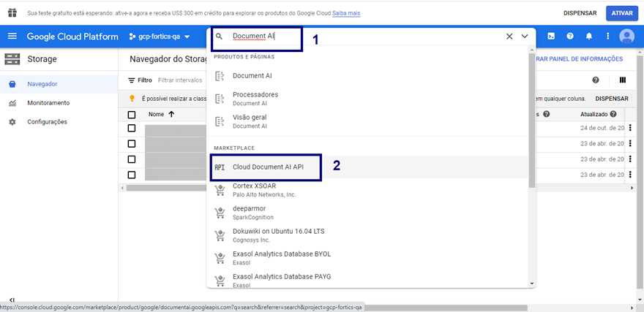Open the gcp-fortics-qa project selector

tap(160, 37)
